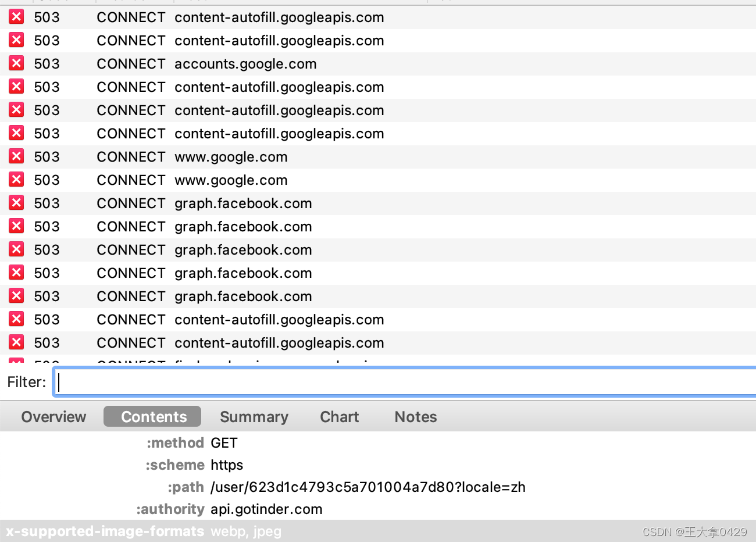Image resolution: width=756 pixels, height=543 pixels.
Task: Select the Contents tab
Action: pos(152,417)
